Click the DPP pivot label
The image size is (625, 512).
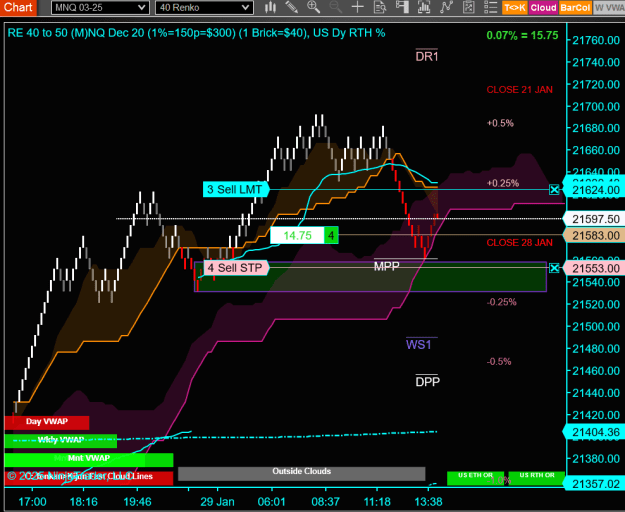coord(427,382)
